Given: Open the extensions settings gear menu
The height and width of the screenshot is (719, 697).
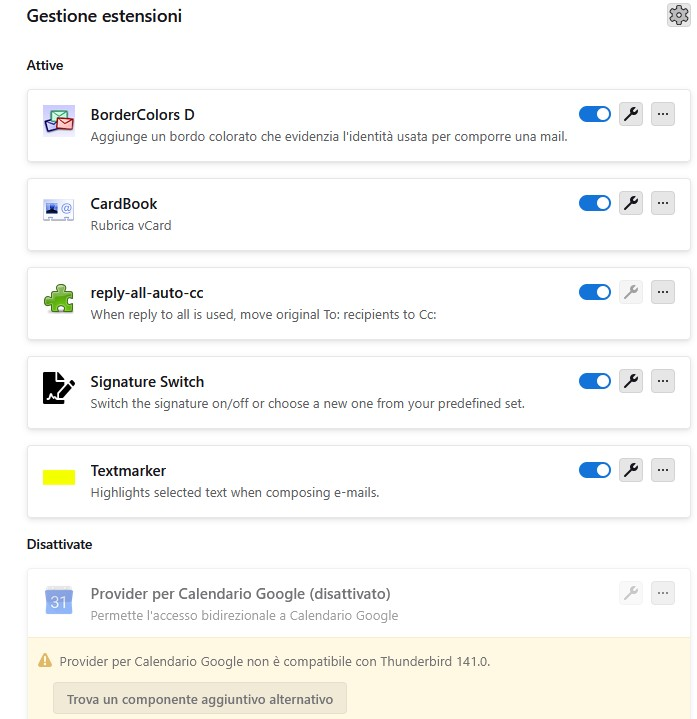Looking at the screenshot, I should [x=679, y=15].
